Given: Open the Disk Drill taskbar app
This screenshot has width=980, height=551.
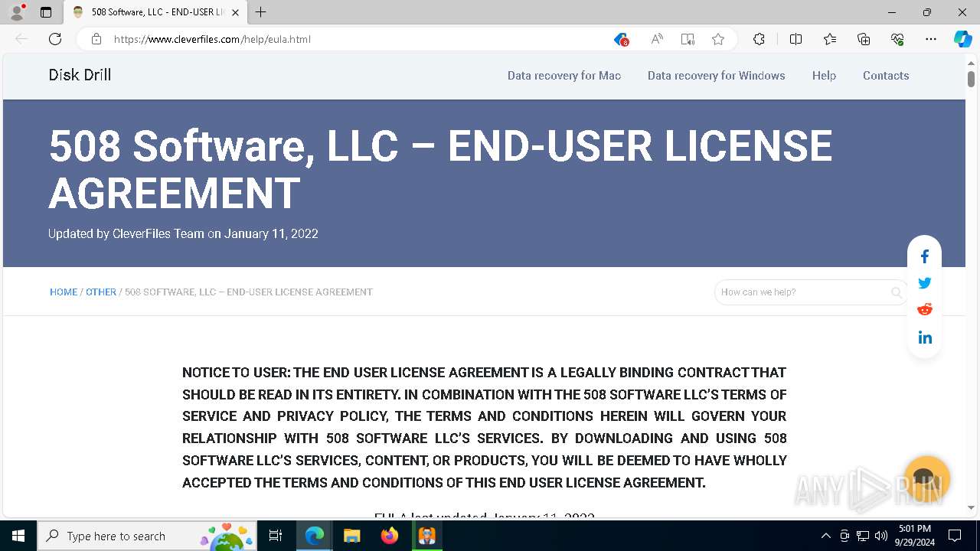Looking at the screenshot, I should pos(427,536).
